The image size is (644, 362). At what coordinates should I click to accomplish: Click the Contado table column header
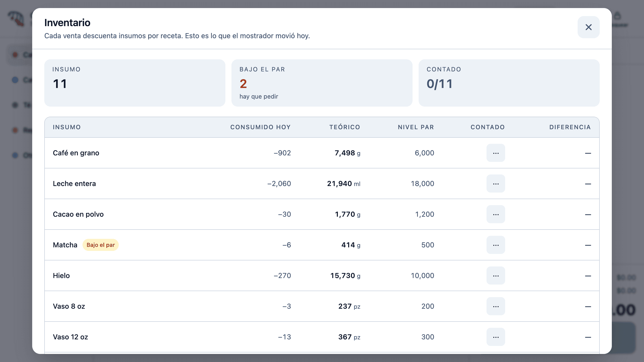coord(488,127)
